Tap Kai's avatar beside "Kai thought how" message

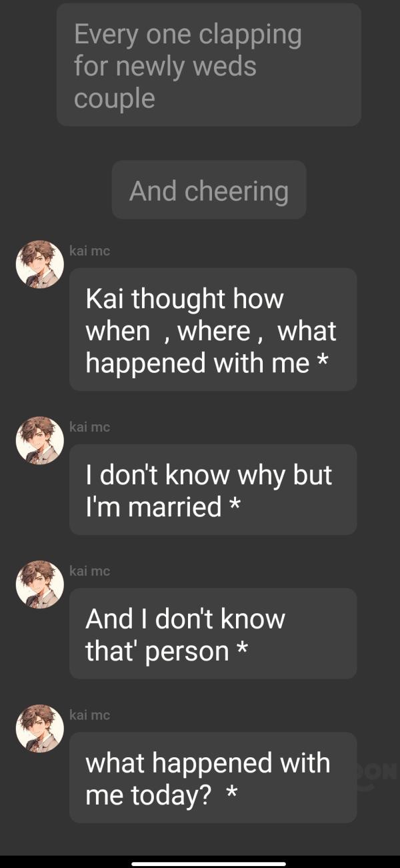tap(40, 264)
